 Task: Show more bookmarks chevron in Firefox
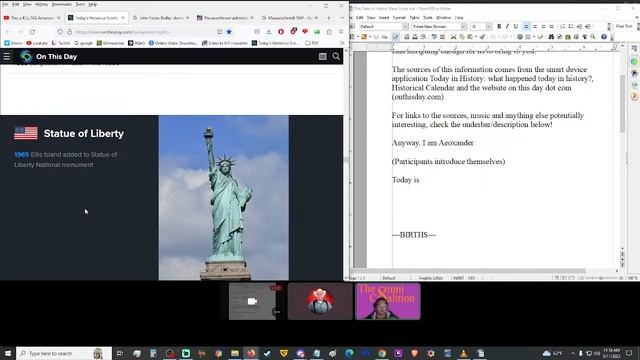coord(342,43)
